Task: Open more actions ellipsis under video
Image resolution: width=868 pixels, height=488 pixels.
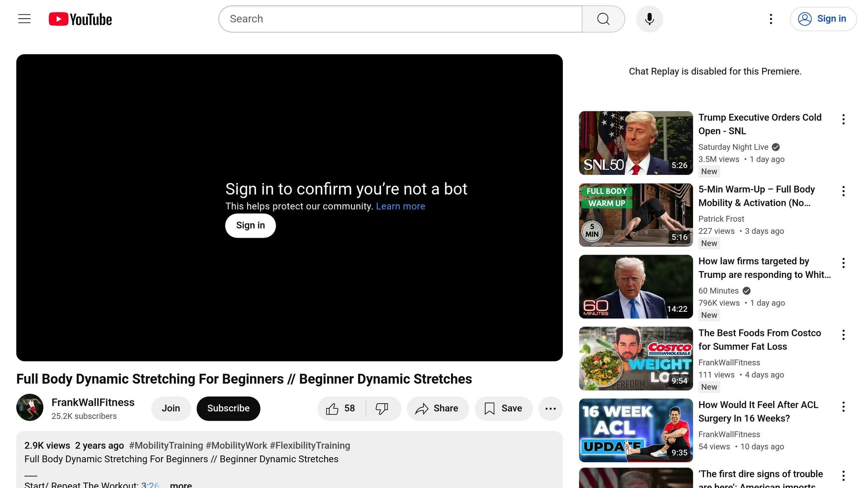Action: click(551, 408)
